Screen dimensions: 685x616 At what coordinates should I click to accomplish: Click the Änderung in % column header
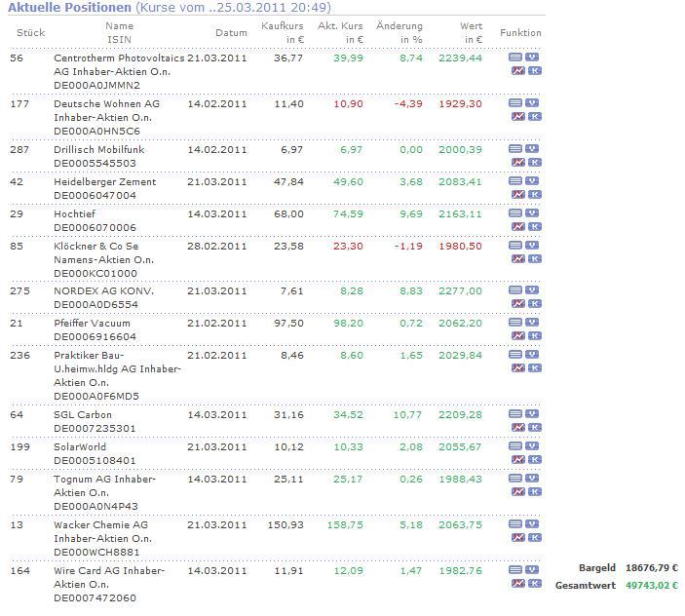point(400,33)
